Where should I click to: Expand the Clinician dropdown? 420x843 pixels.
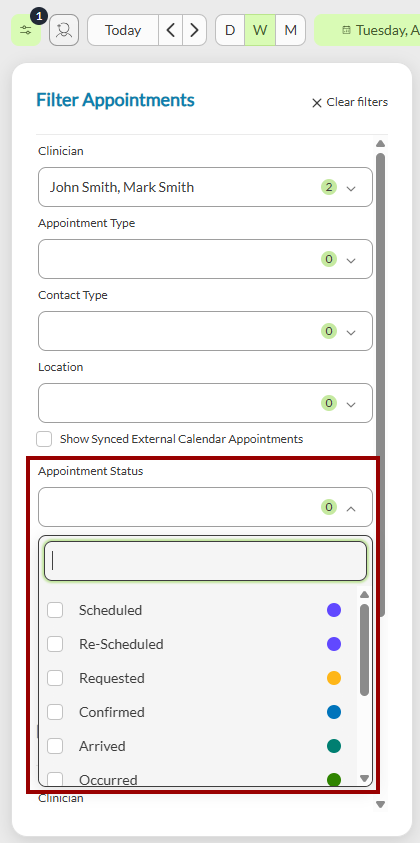(x=205, y=187)
